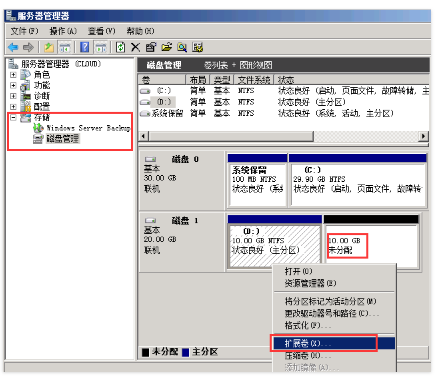
Task: Click the 磁盘 0 disk icon
Action: pos(150,160)
